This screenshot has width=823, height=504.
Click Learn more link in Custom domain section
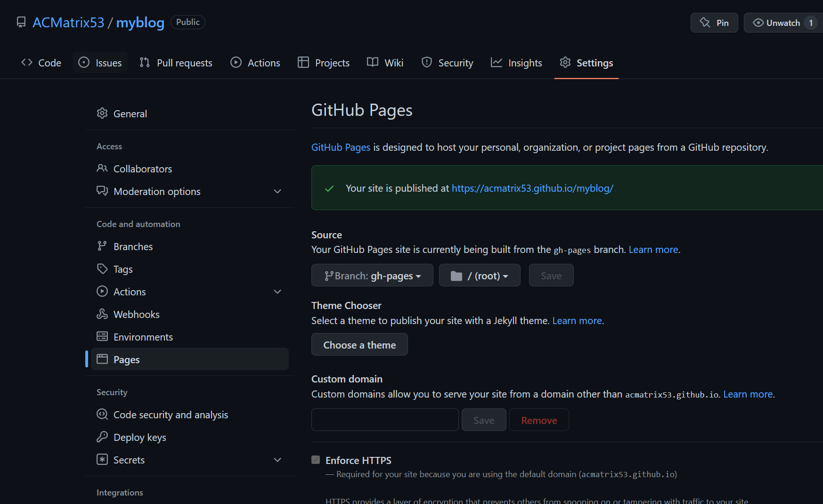tap(748, 394)
